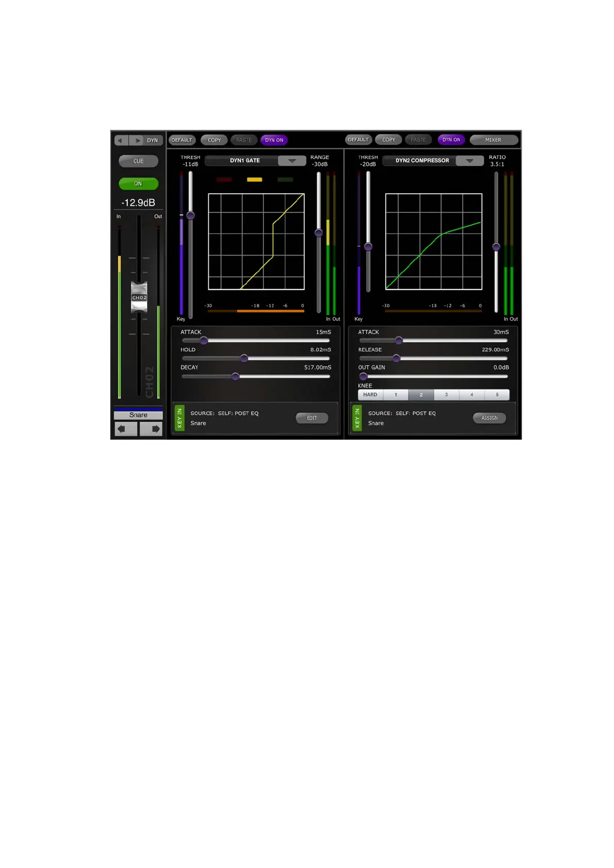Select knee value 3

click(x=446, y=395)
